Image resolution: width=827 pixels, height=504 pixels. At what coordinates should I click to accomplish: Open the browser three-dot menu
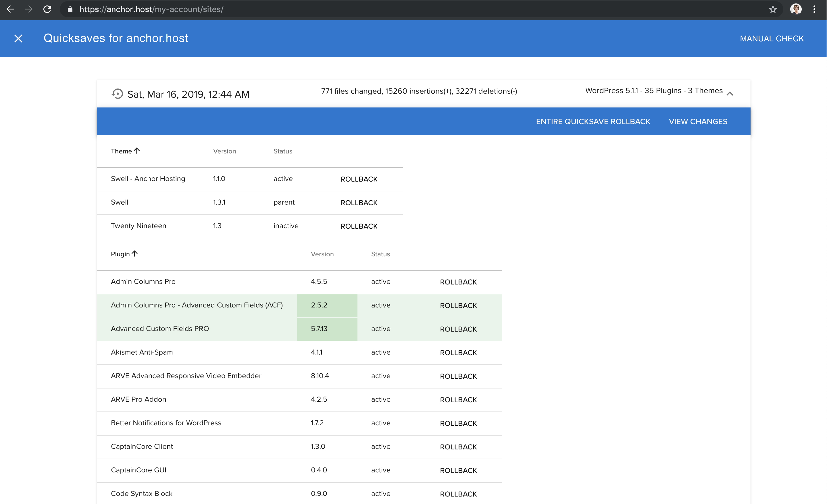pyautogui.click(x=814, y=9)
